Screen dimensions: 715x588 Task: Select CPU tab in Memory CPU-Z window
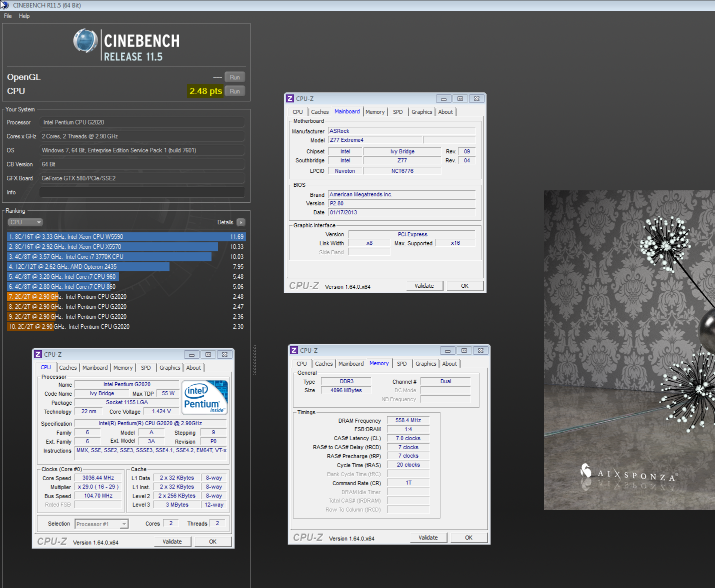pos(301,364)
